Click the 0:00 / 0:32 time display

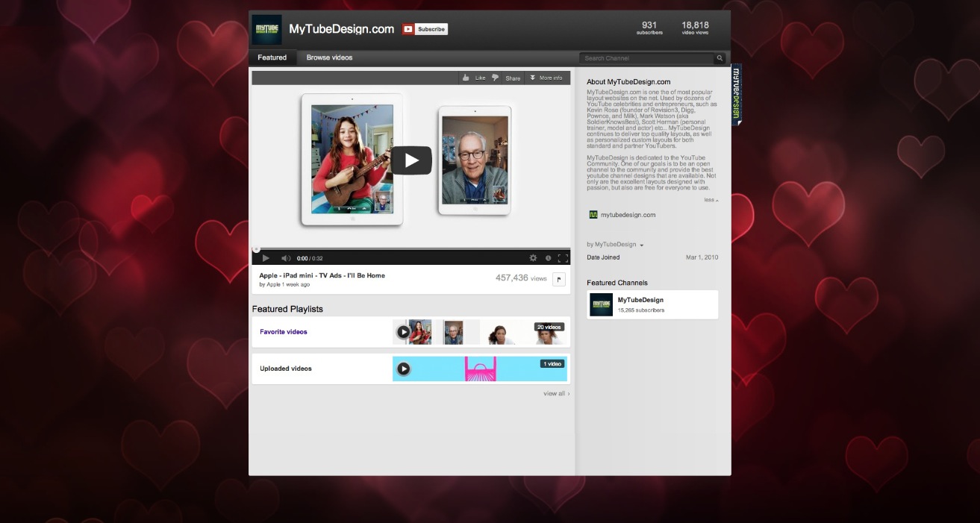coord(310,258)
